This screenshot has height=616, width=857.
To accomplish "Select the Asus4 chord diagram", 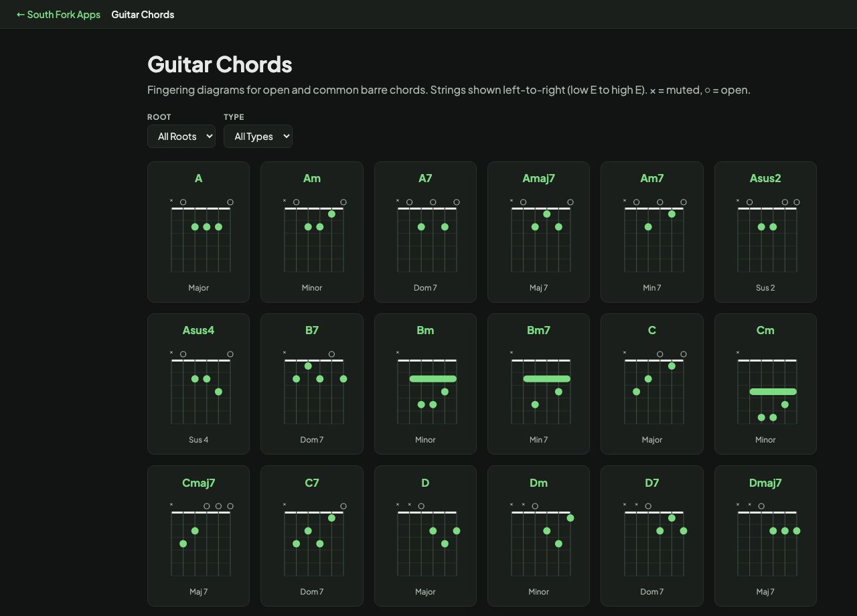I will pos(199,384).
